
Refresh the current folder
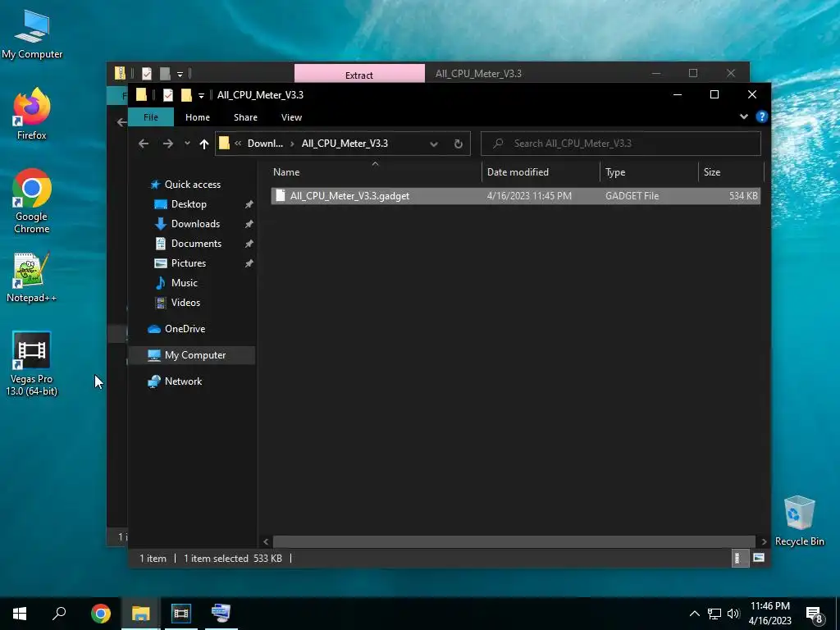coord(458,144)
